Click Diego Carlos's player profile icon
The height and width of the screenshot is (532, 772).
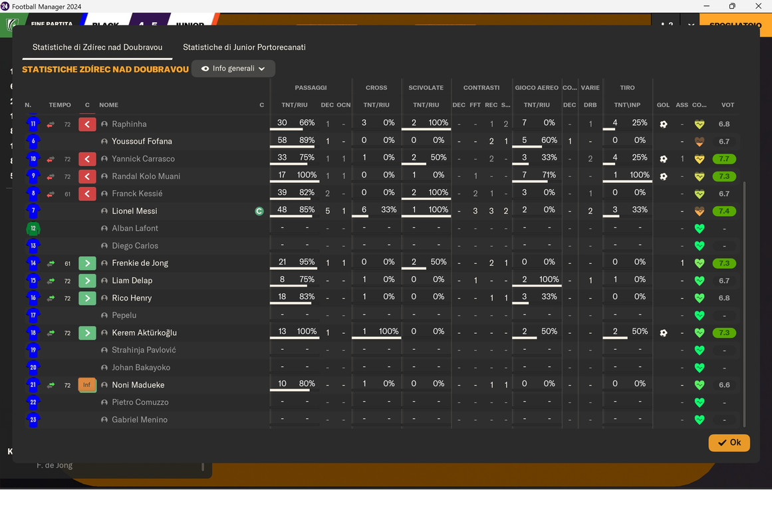point(104,246)
